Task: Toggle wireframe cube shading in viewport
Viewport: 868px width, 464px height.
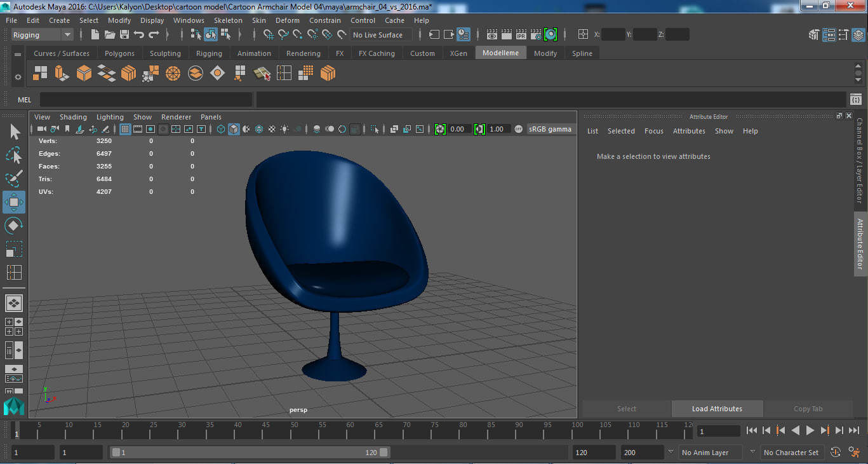Action: click(220, 129)
